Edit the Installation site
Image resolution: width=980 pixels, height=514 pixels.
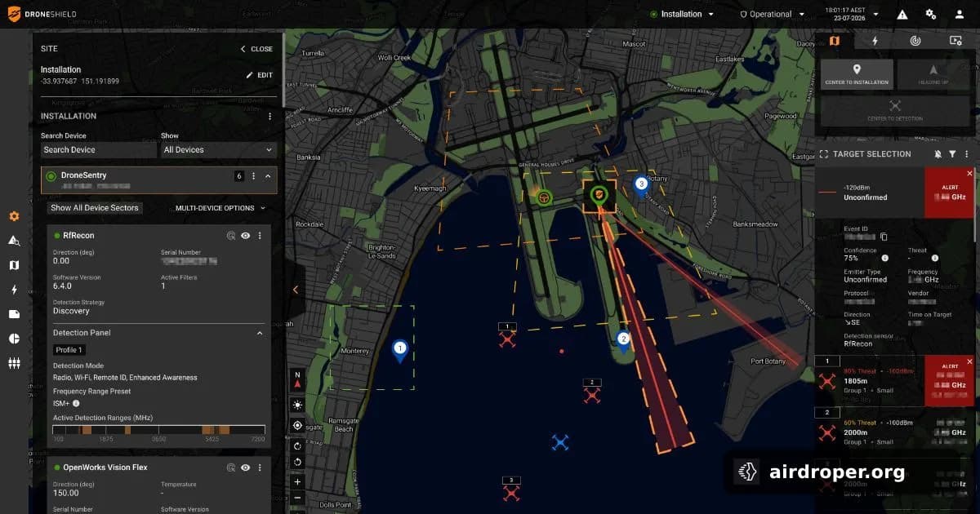point(260,75)
